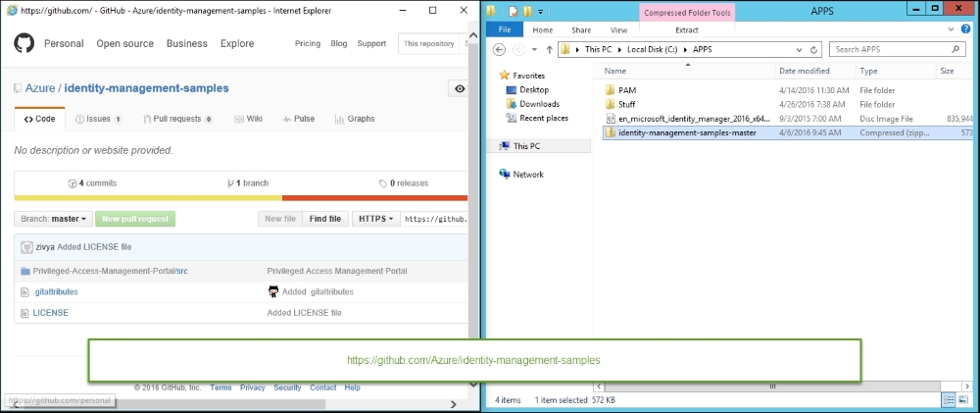The height and width of the screenshot is (413, 980).
Task: Open the Issues tab
Action: [98, 119]
